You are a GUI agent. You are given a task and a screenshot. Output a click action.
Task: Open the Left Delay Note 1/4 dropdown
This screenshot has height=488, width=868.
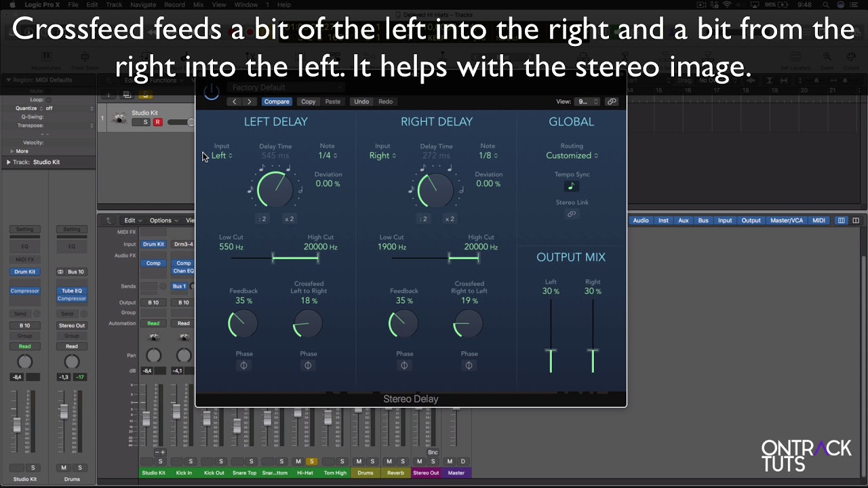328,156
